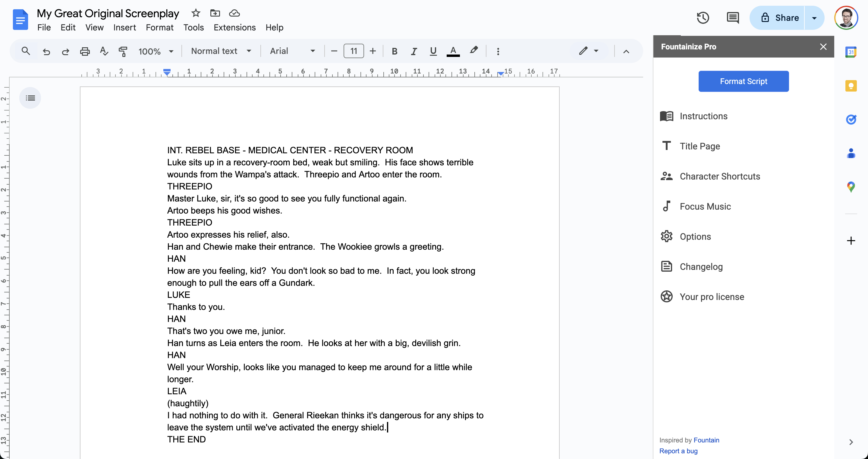Place cursor on THE END line

coord(186,439)
